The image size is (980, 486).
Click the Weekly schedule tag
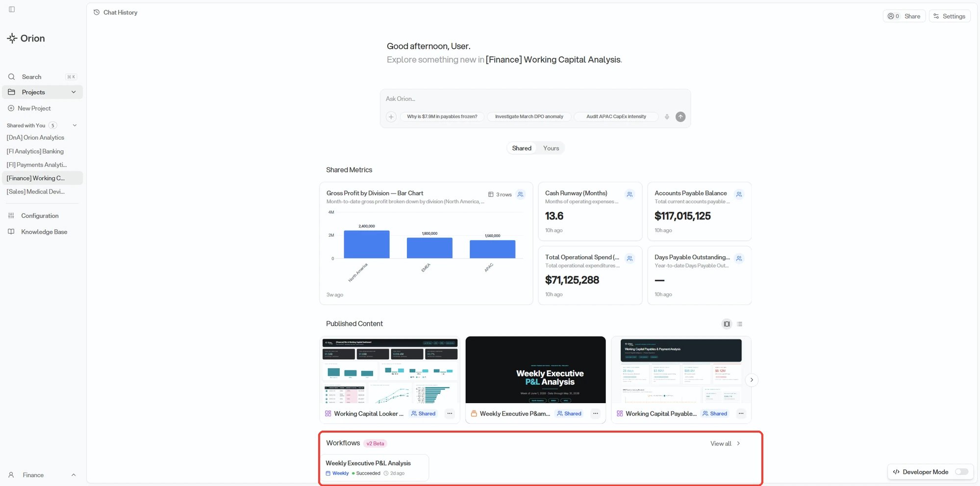(x=337, y=473)
